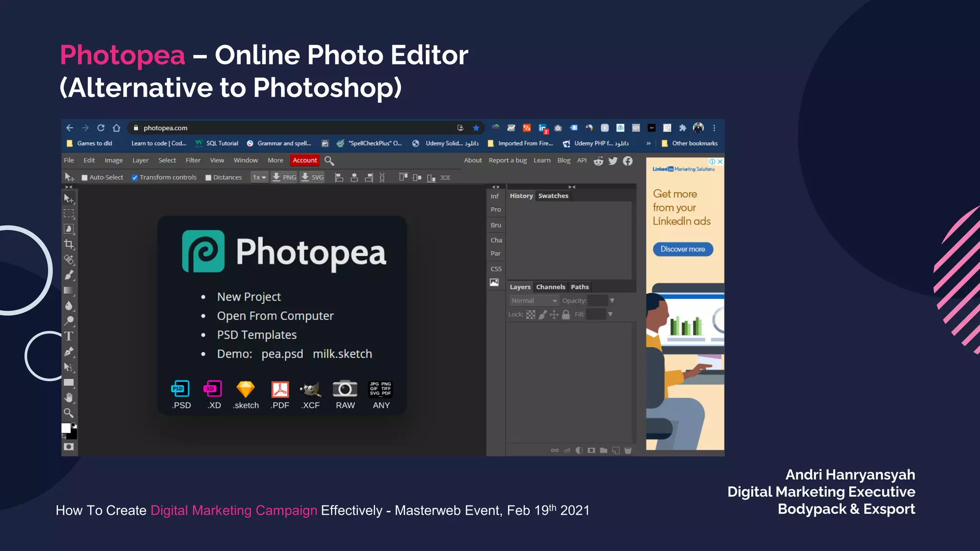Open the 1x export scale dropdown
This screenshot has height=551, width=980.
259,177
